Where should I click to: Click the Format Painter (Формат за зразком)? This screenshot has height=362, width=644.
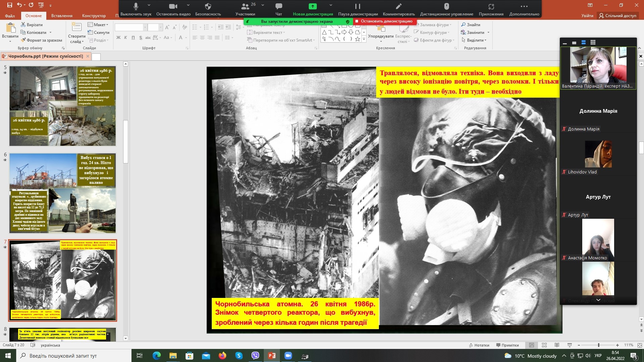click(41, 40)
